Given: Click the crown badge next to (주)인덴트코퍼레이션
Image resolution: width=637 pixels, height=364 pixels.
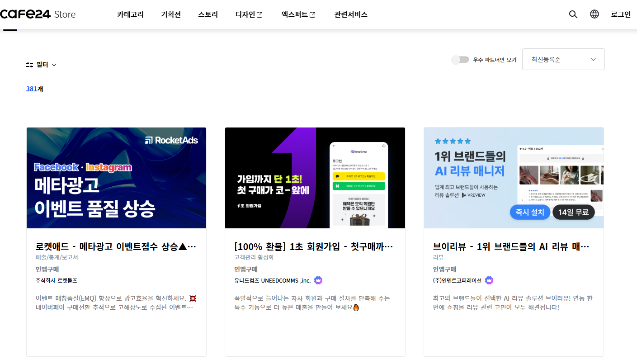Looking at the screenshot, I should pyautogui.click(x=489, y=280).
